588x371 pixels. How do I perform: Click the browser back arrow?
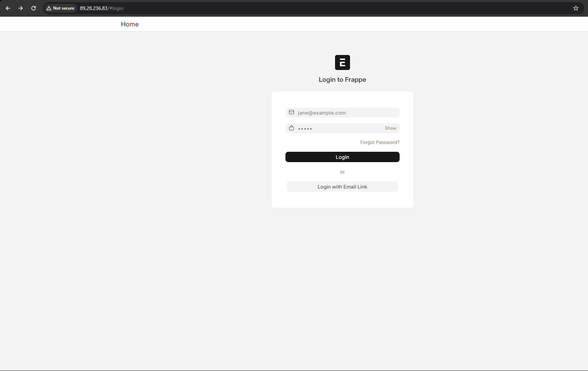click(x=8, y=8)
